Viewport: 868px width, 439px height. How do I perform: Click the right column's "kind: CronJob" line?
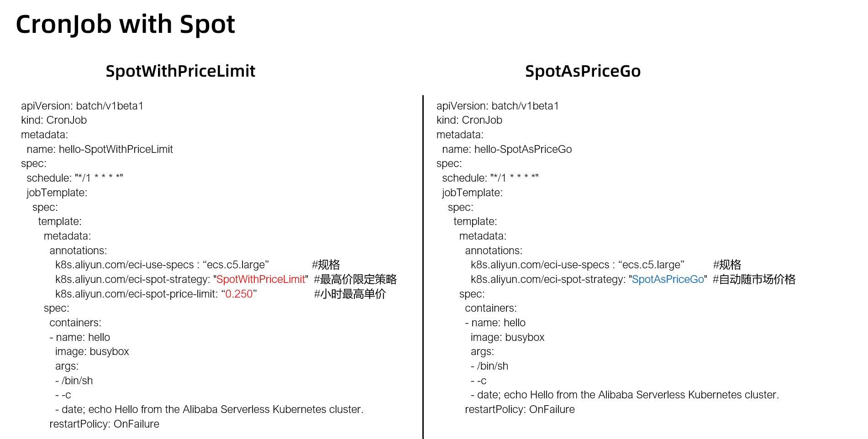point(469,120)
